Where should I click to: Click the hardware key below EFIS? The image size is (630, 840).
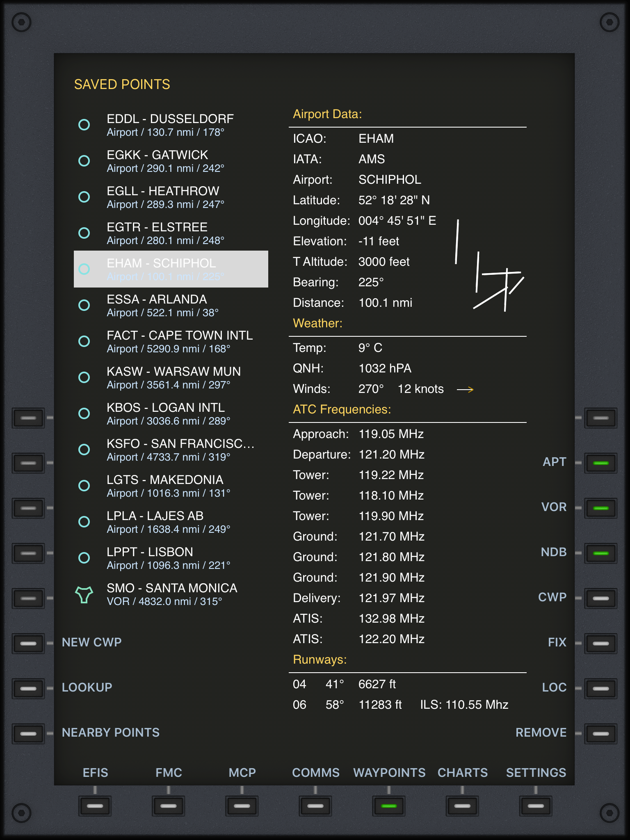[x=95, y=806]
